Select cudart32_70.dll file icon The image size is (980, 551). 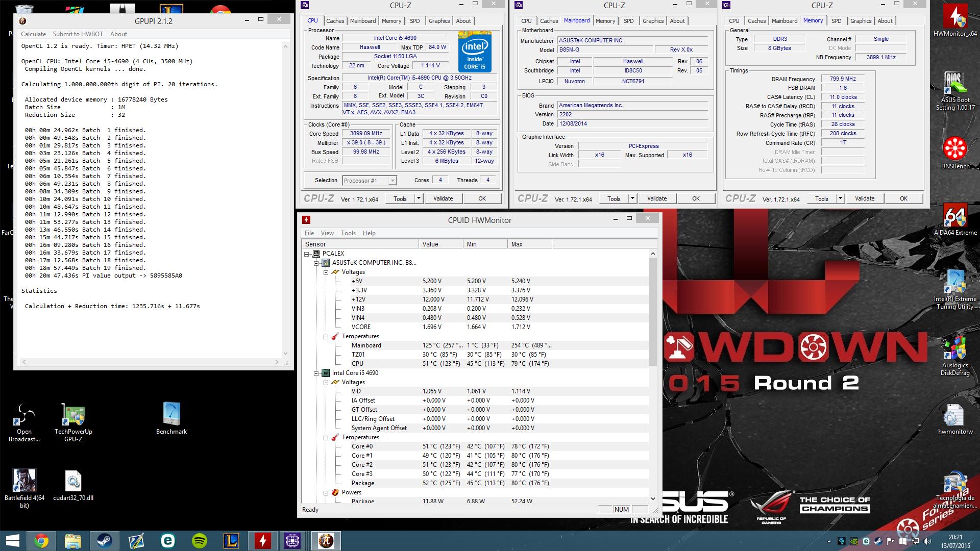tap(73, 486)
